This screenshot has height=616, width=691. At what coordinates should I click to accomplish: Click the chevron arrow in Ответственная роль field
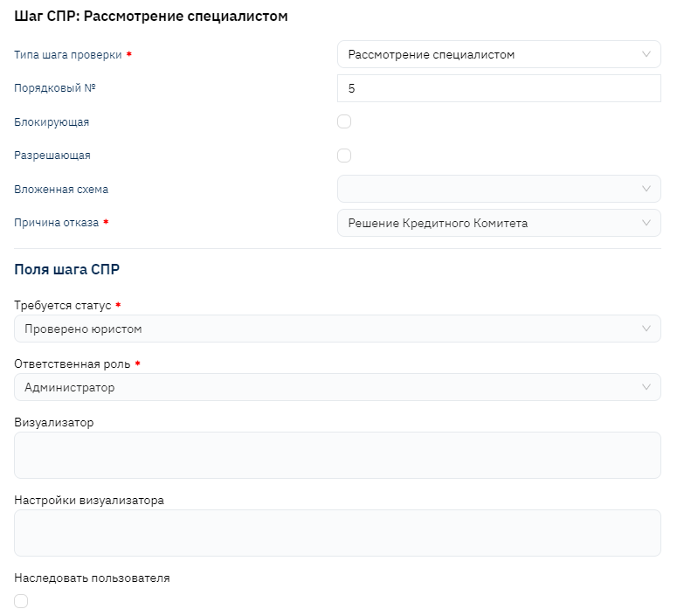(x=646, y=387)
